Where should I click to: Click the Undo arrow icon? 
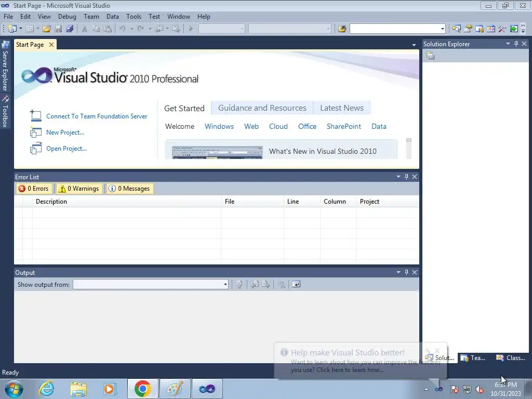(123, 29)
